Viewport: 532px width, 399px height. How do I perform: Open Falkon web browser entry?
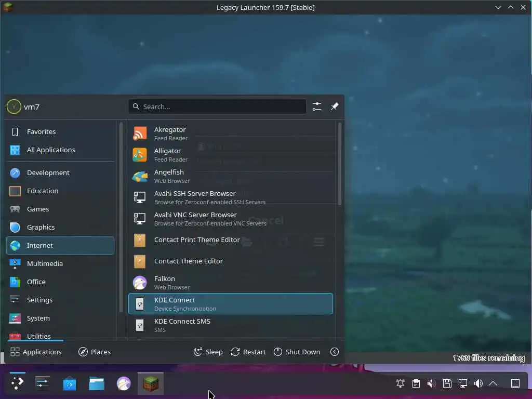point(230,283)
